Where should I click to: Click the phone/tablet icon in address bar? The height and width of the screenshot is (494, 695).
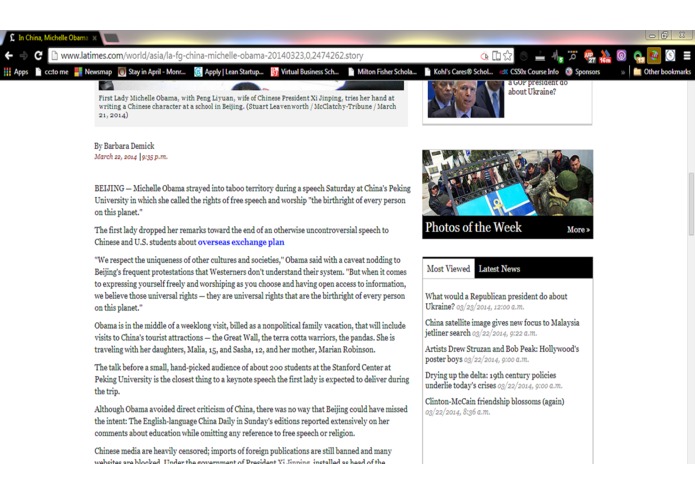496,56
